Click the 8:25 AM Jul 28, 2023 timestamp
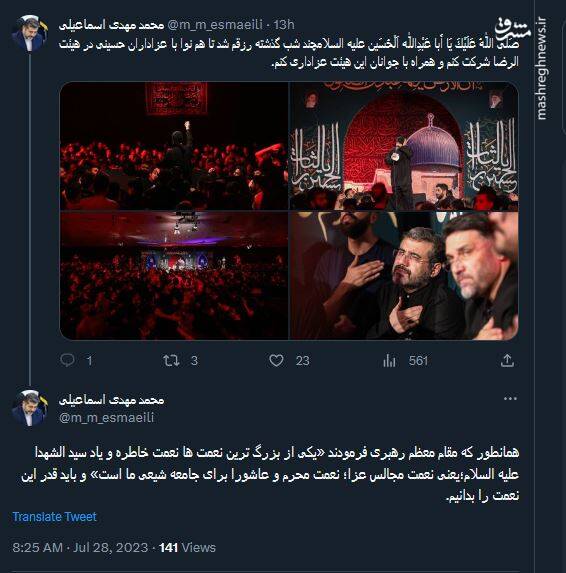The image size is (566, 573). tap(80, 547)
